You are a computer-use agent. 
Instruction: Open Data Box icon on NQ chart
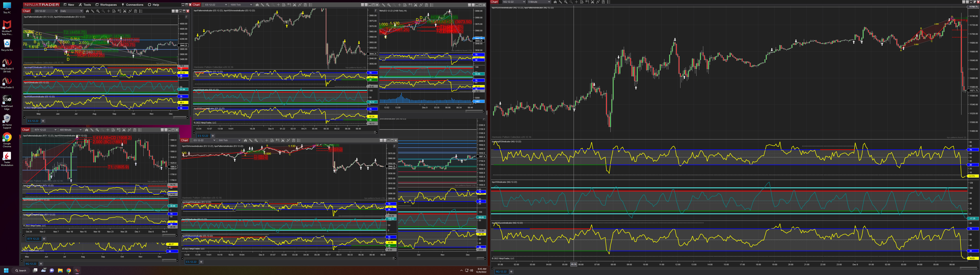[x=582, y=2]
